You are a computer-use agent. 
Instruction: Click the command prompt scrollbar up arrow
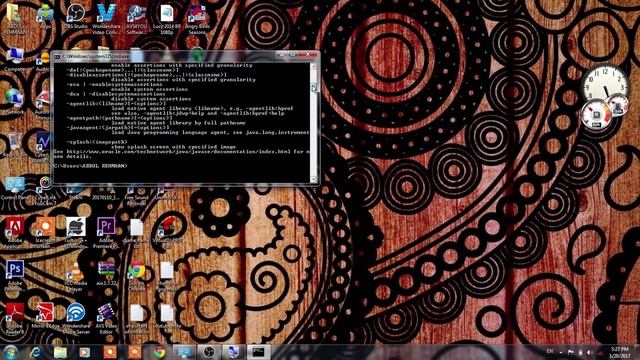(x=313, y=66)
